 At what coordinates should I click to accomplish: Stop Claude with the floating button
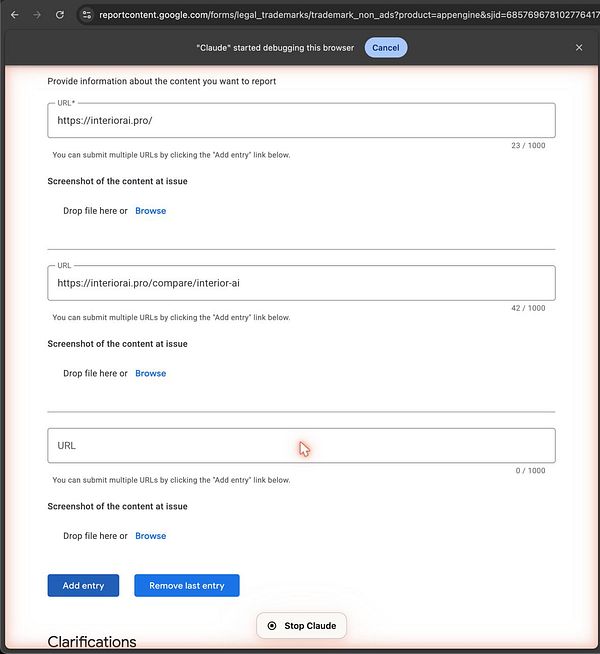[x=301, y=626]
